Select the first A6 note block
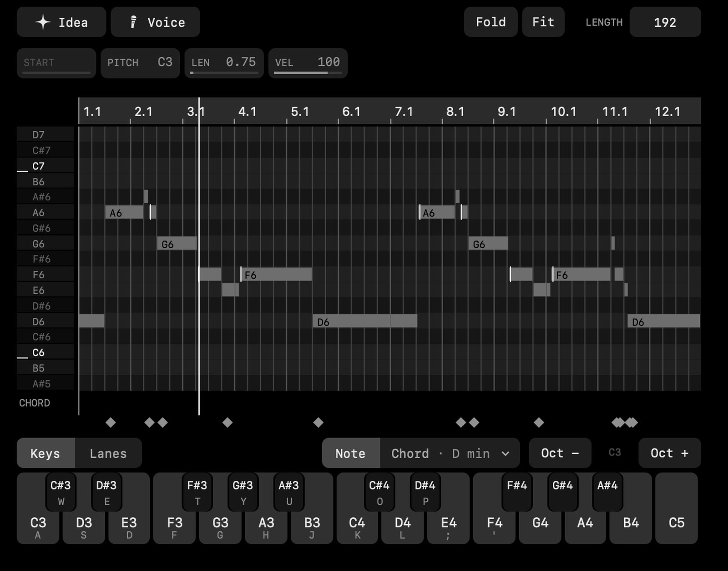The image size is (728, 571). pos(124,212)
